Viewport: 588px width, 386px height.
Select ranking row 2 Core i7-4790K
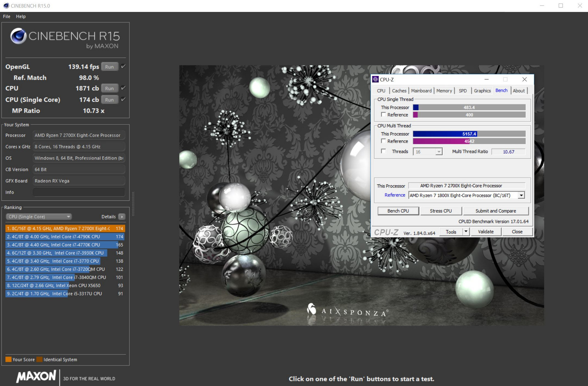click(65, 236)
